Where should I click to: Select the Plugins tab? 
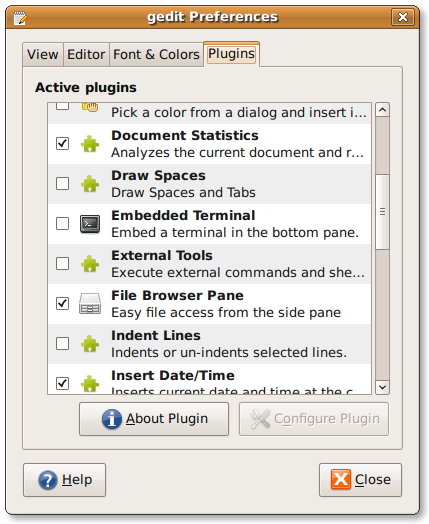point(232,54)
